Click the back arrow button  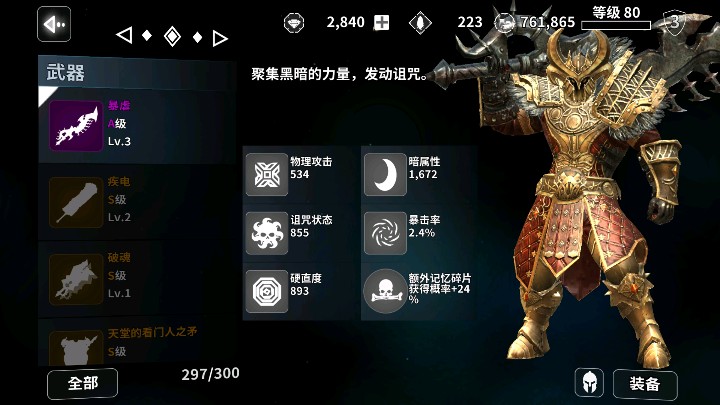[x=54, y=24]
